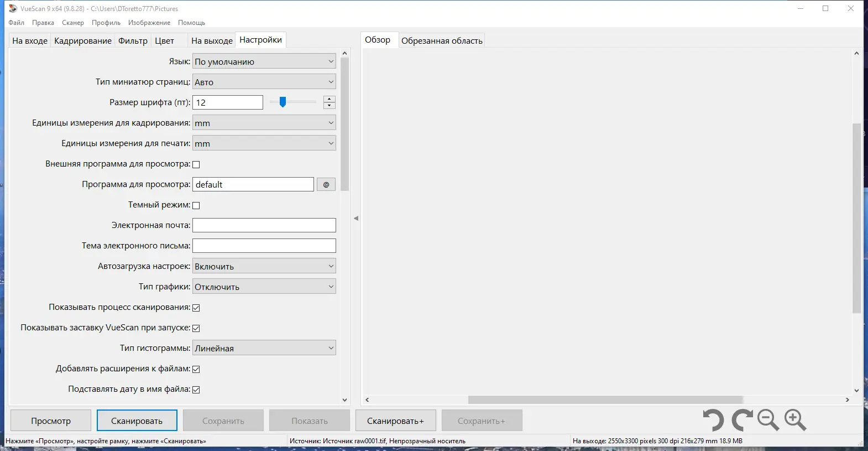Viewport: 868px width, 451px height.
Task: Click the preview vertical scrollbar thumb
Action: pos(856,219)
